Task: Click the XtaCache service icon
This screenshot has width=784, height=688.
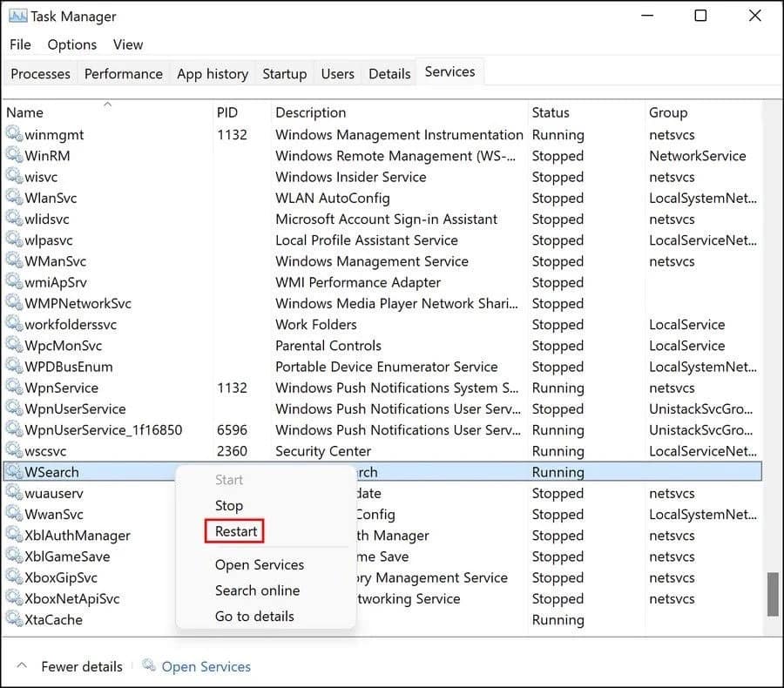Action: [14, 620]
